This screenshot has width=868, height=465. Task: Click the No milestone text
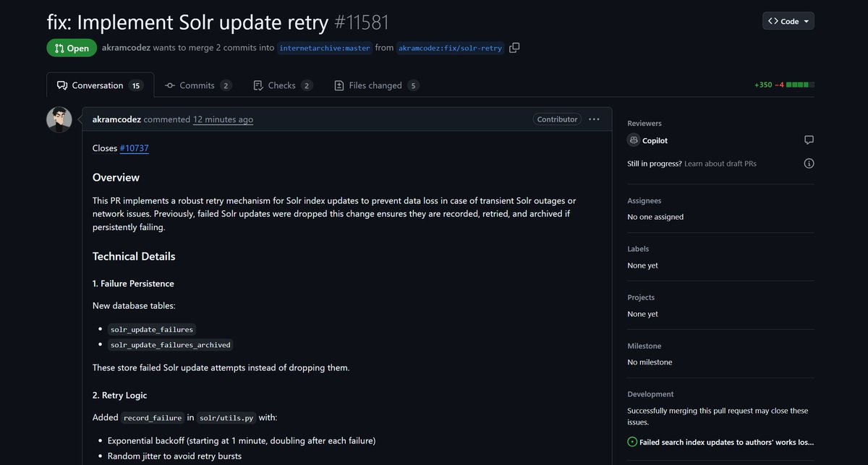coord(650,362)
